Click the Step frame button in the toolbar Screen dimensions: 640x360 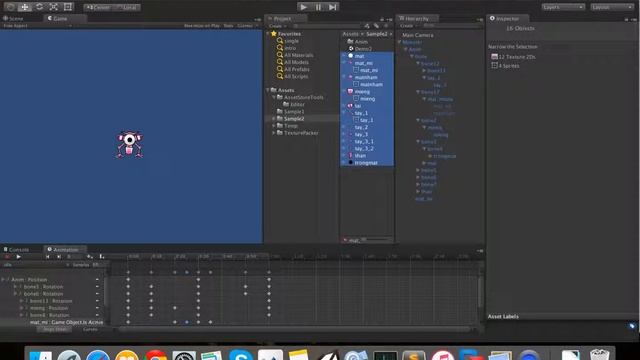[333, 7]
